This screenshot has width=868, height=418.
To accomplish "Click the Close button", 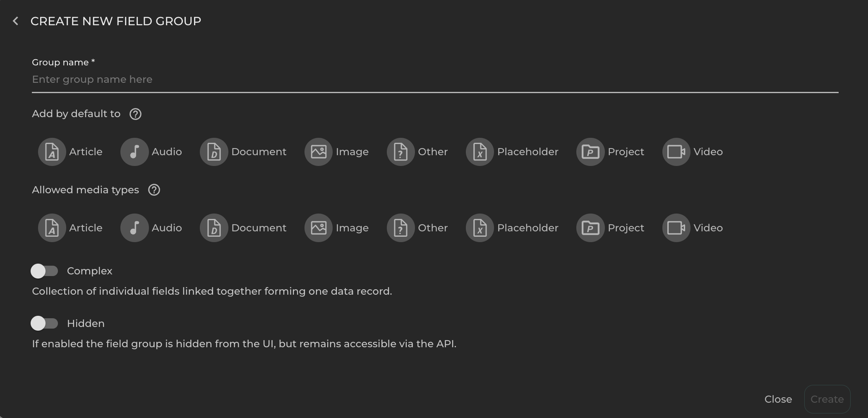I will coord(778,399).
